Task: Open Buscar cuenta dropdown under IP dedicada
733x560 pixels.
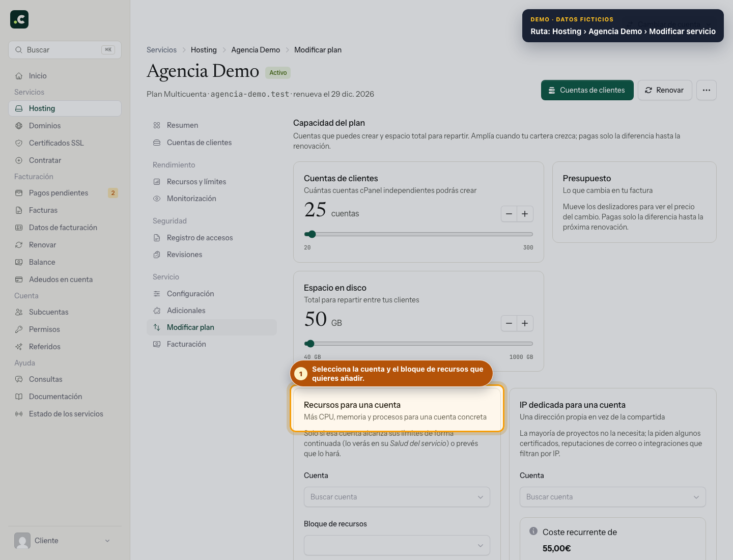Action: 613,497
